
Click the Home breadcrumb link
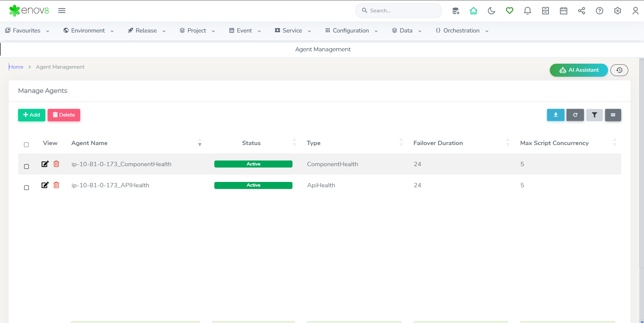16,67
